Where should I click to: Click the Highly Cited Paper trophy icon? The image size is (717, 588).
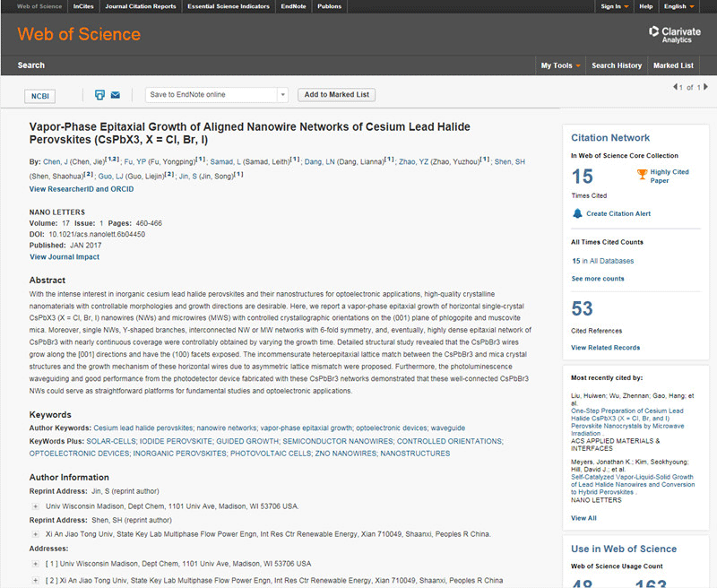pyautogui.click(x=642, y=174)
